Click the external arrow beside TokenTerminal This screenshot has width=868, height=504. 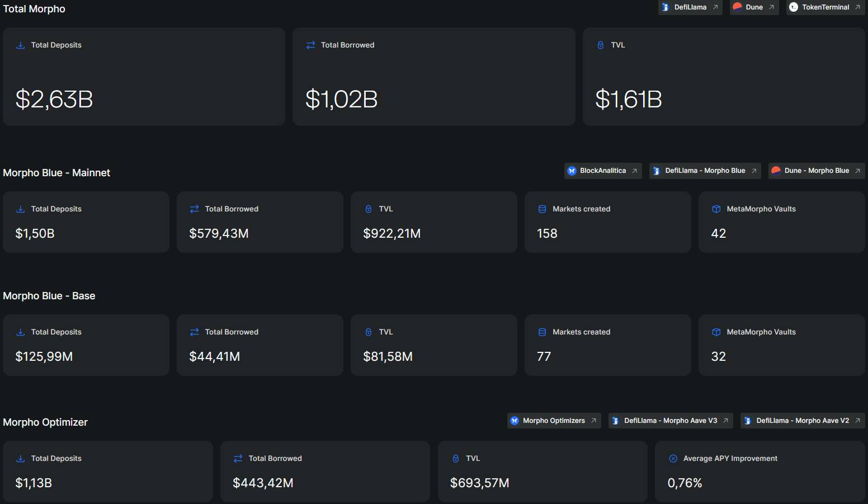pyautogui.click(x=857, y=7)
